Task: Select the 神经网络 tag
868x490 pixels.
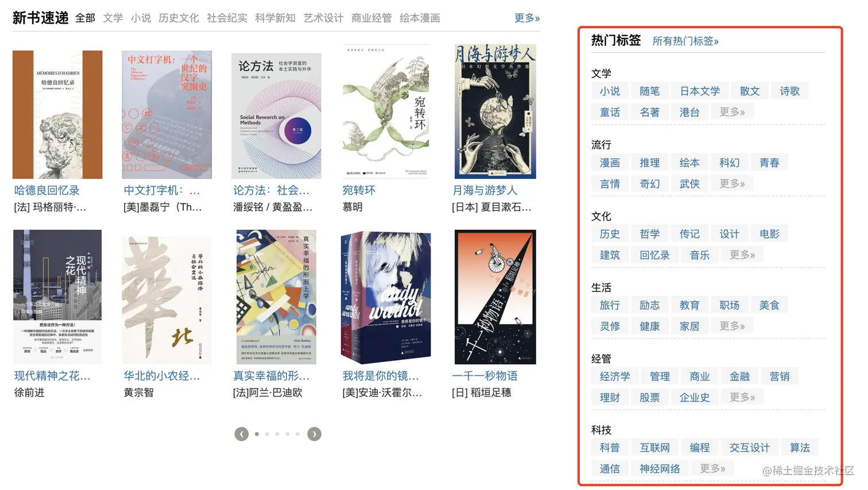Action: [660, 469]
